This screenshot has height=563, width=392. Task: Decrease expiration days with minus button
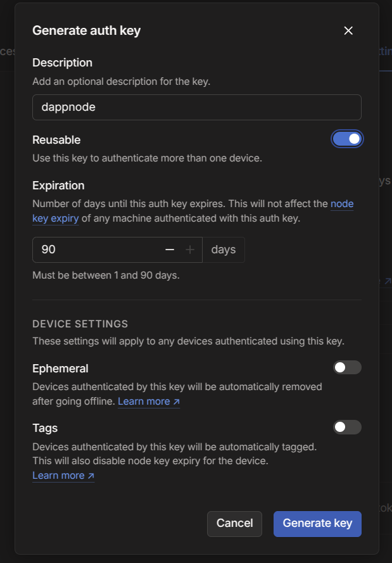[x=169, y=250]
